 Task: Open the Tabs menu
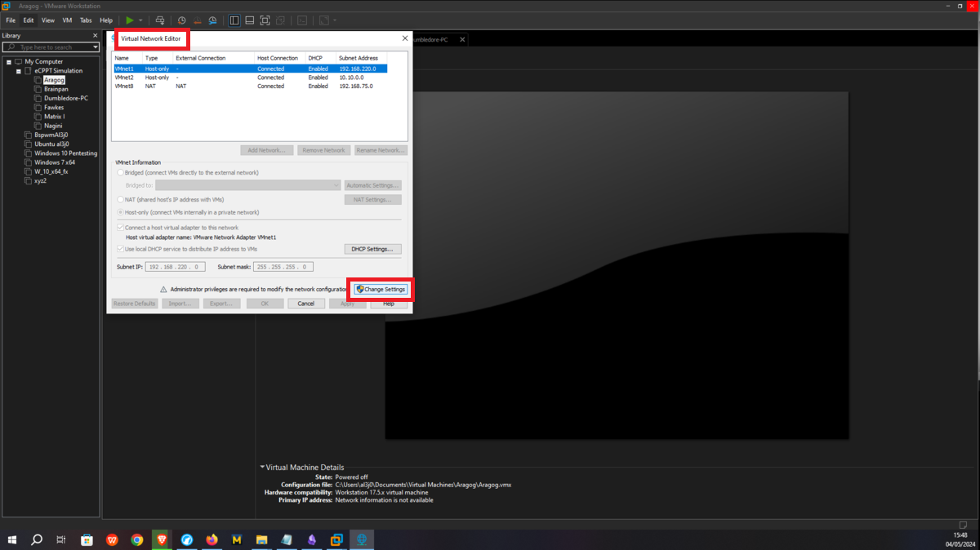tap(86, 20)
